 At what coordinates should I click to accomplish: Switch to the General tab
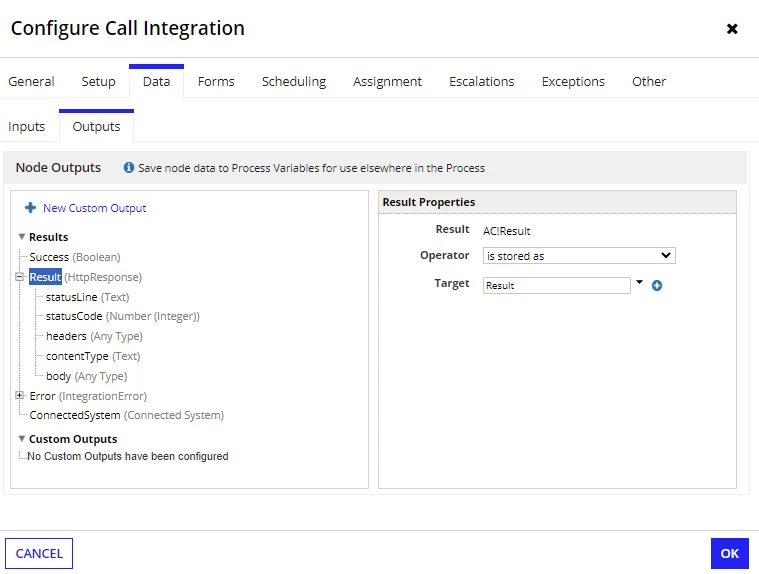(x=31, y=81)
